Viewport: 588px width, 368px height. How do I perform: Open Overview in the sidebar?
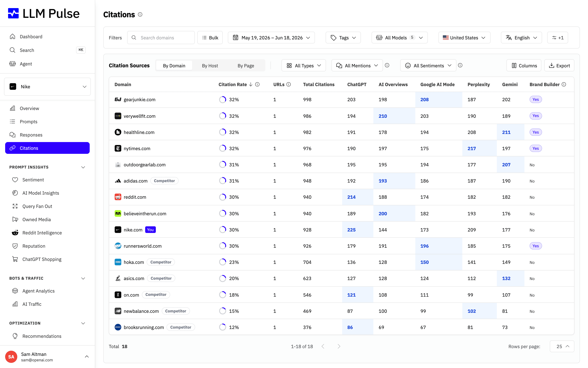pos(47,108)
